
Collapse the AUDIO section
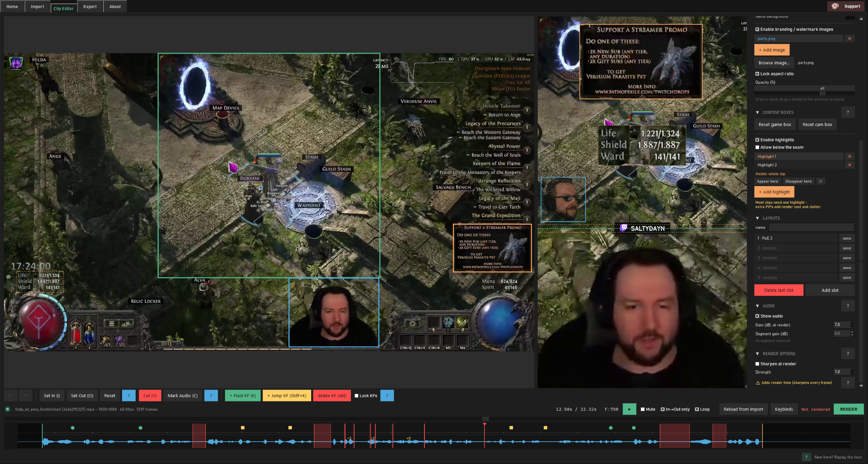point(758,306)
